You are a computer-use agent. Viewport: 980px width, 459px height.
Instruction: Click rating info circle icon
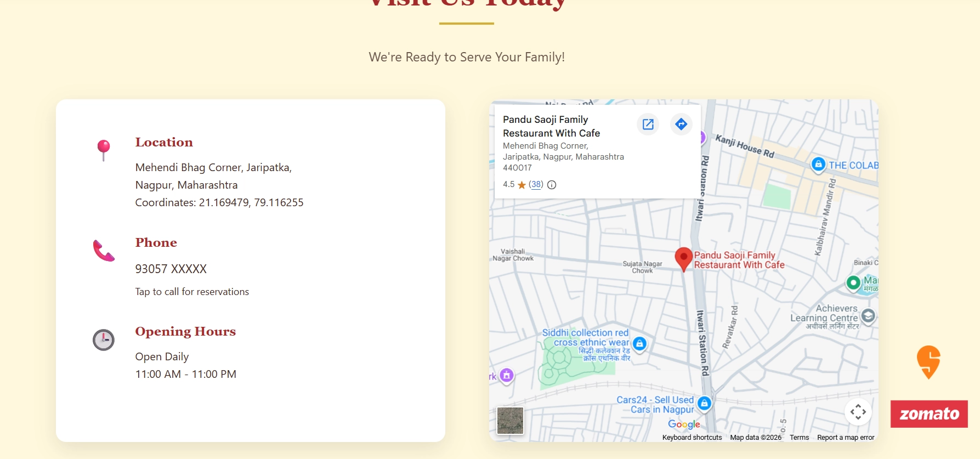click(x=552, y=185)
